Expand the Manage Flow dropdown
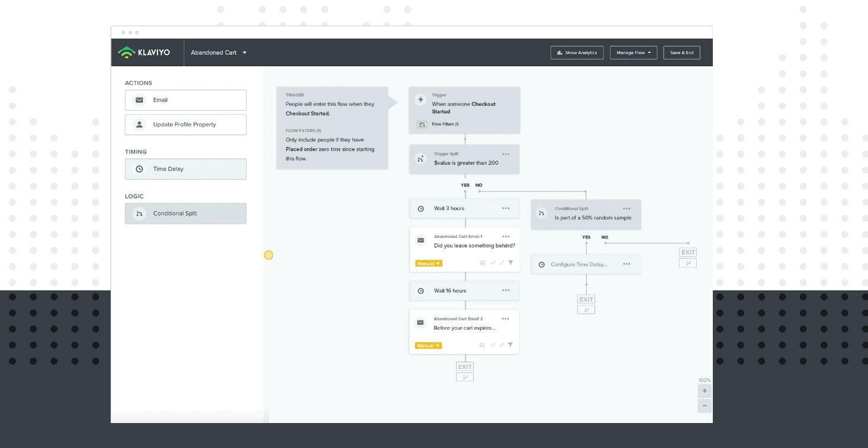The height and width of the screenshot is (448, 868). 633,52
